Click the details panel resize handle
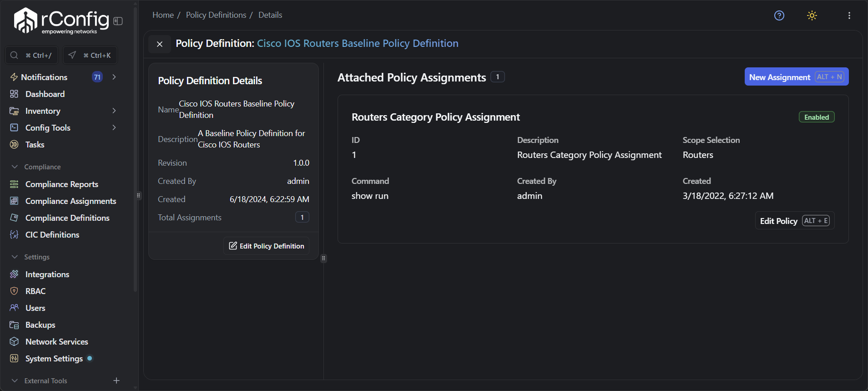The width and height of the screenshot is (868, 391). point(323,259)
